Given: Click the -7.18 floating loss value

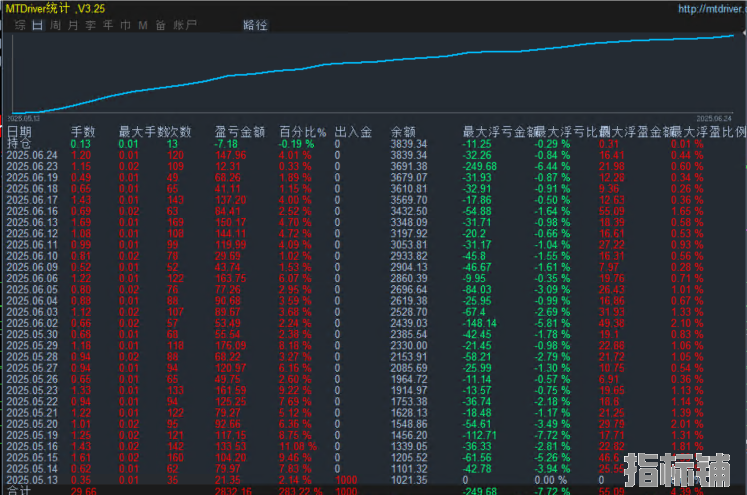Looking at the screenshot, I should [x=226, y=144].
